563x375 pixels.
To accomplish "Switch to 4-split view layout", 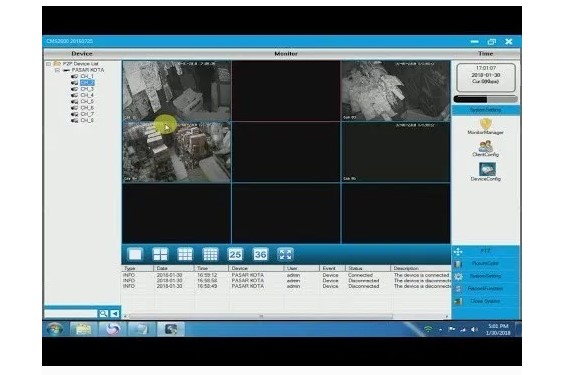I will tap(160, 254).
